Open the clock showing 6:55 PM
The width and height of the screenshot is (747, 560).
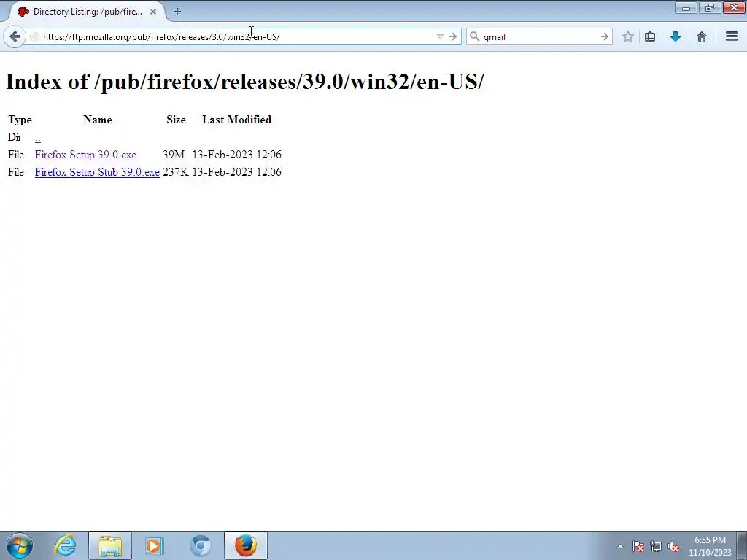coord(710,546)
